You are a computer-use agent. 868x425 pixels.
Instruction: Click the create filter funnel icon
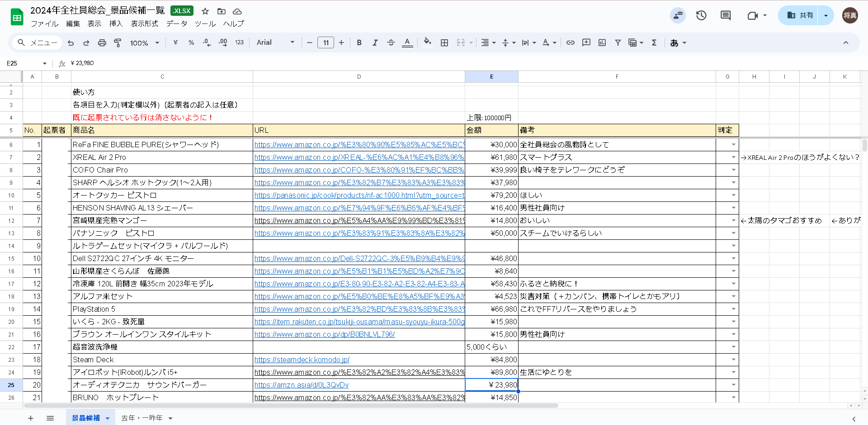tap(618, 43)
